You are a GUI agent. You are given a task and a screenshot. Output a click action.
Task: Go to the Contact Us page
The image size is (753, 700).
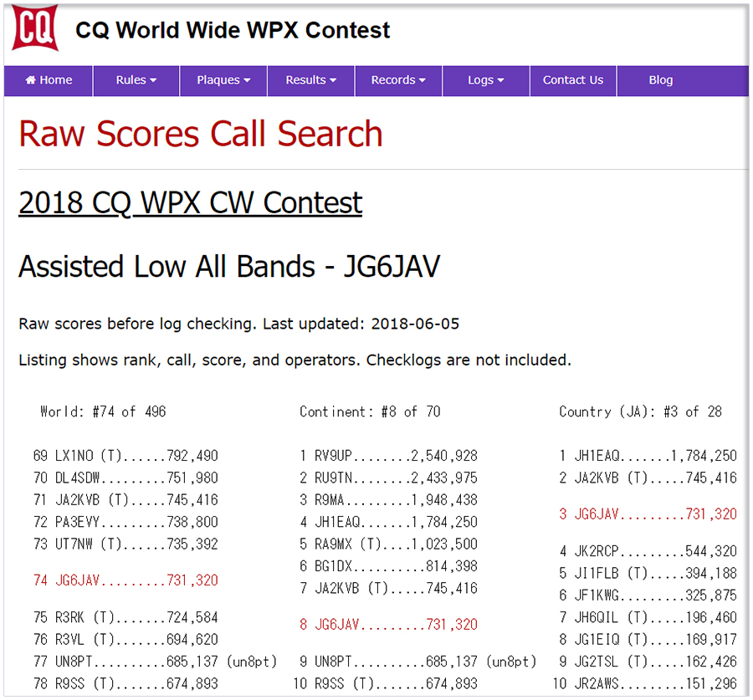572,80
